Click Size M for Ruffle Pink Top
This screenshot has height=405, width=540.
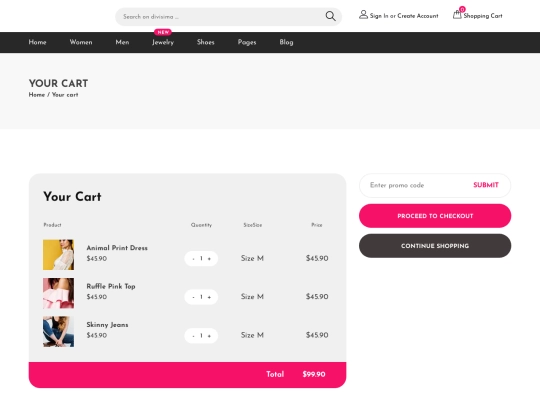point(252,297)
